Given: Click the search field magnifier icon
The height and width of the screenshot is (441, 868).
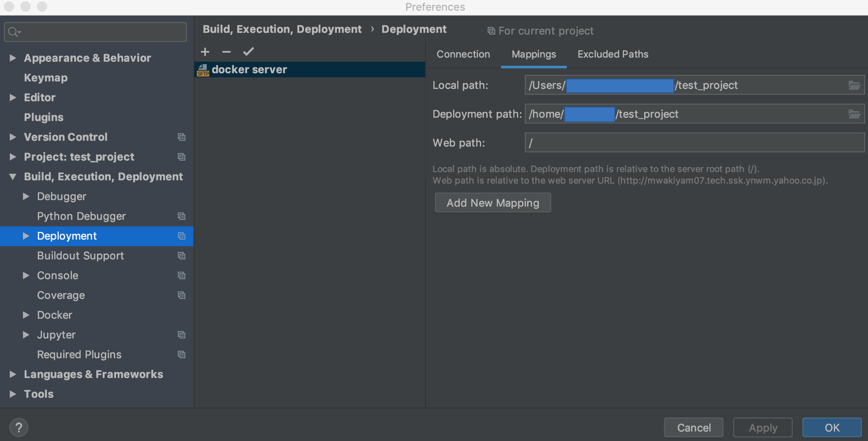Looking at the screenshot, I should pos(14,32).
